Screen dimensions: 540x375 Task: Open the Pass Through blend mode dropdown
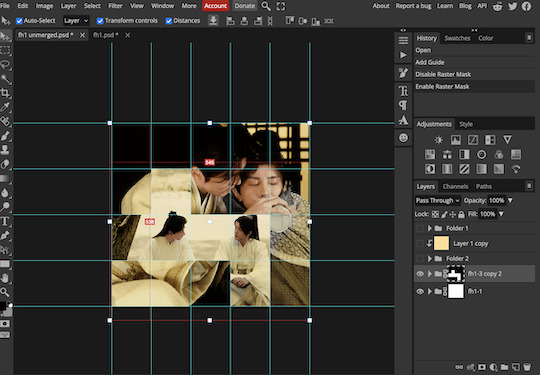438,200
